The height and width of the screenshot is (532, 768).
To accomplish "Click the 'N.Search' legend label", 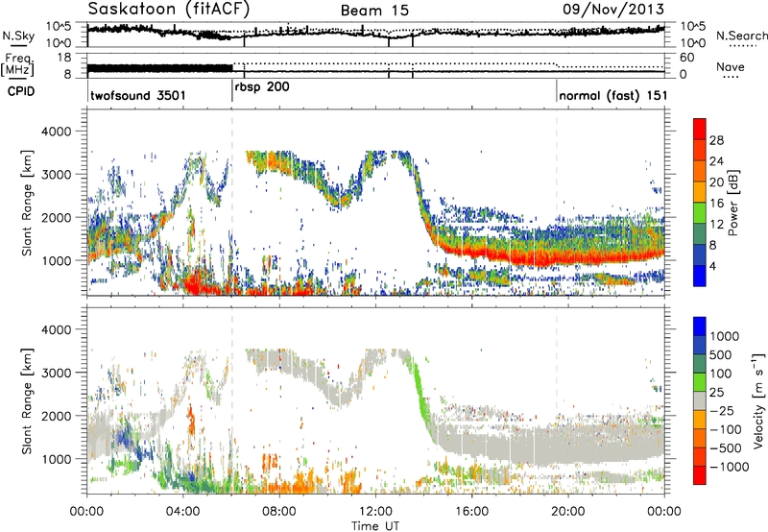I will point(741,36).
